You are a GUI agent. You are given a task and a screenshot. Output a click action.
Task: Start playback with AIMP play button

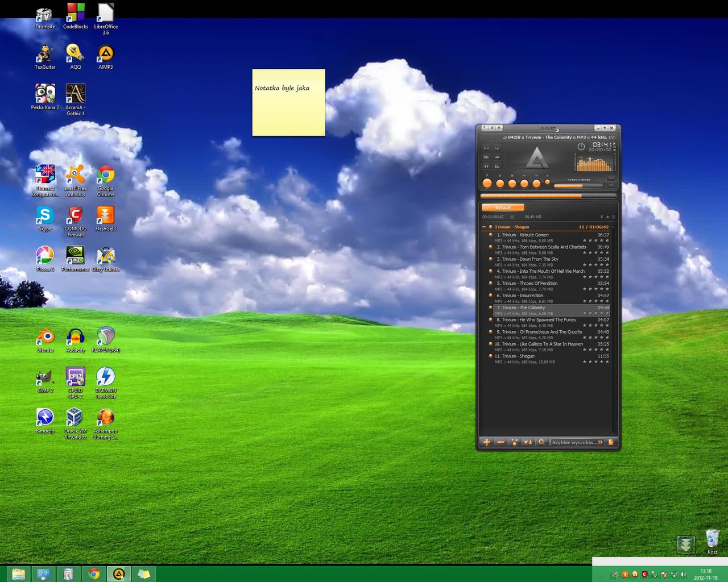pos(487,183)
